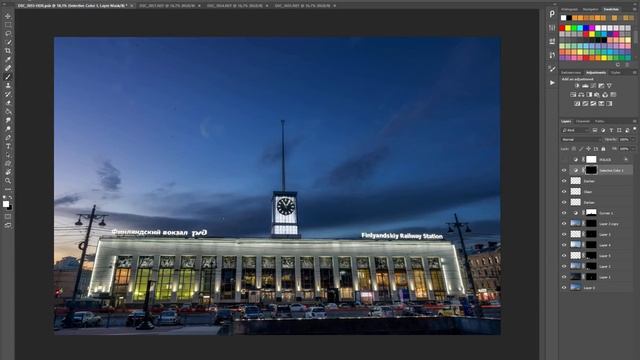The height and width of the screenshot is (360, 640).
Task: Select the Crop tool
Action: (8, 51)
